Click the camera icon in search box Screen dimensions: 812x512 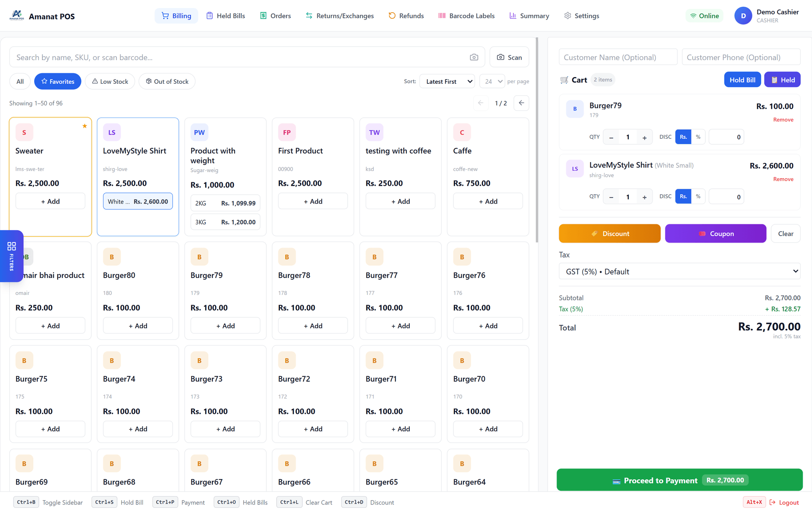point(474,57)
